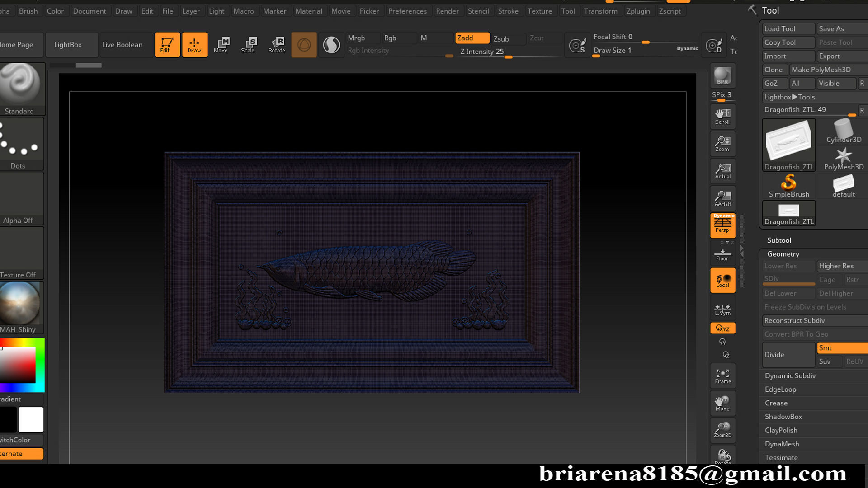Select the Move transform tool

221,44
